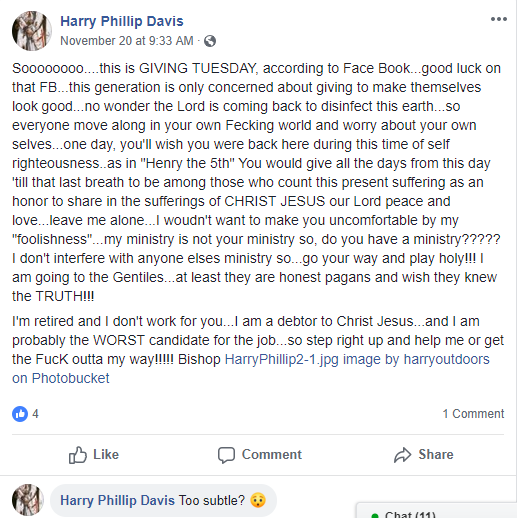This screenshot has width=517, height=518.
Task: Open Harry Phillip Davis profile picture in post header
Action: [32, 31]
